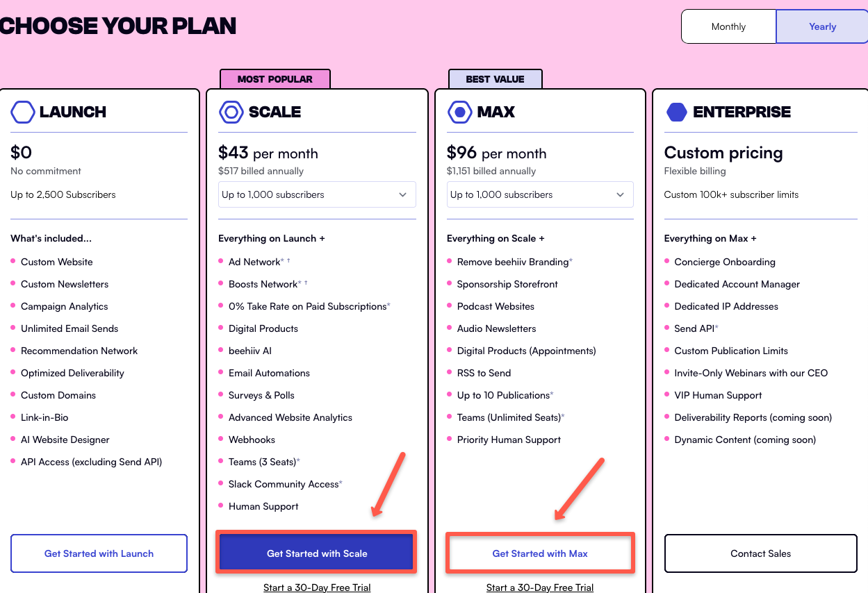
Task: Click the Contact Sales button
Action: 760,553
